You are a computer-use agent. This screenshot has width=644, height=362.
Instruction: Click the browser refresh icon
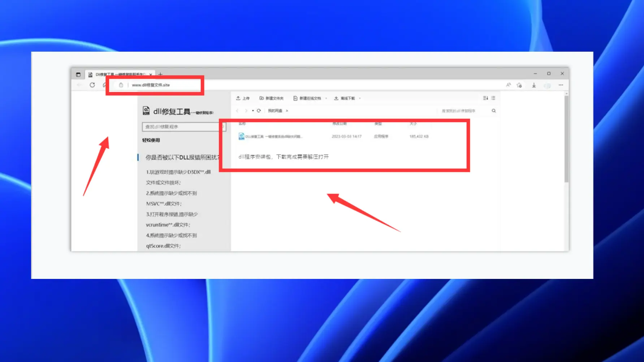click(92, 85)
